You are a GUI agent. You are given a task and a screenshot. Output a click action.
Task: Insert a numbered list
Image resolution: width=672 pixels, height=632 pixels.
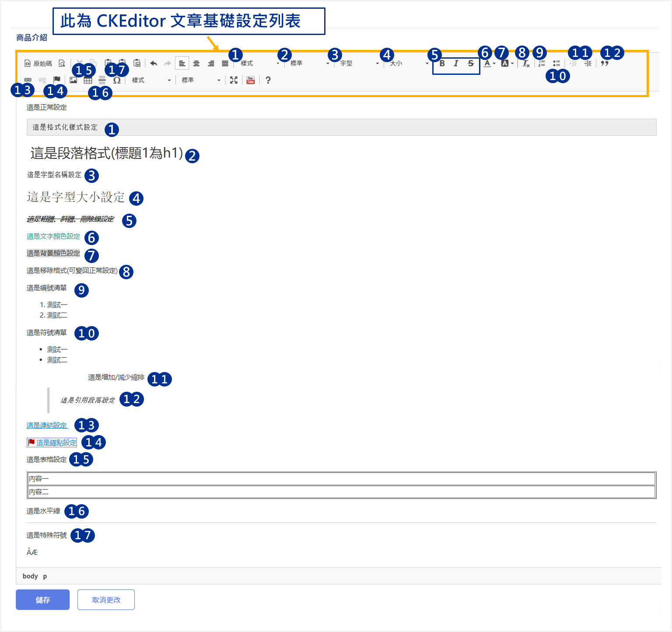542,63
